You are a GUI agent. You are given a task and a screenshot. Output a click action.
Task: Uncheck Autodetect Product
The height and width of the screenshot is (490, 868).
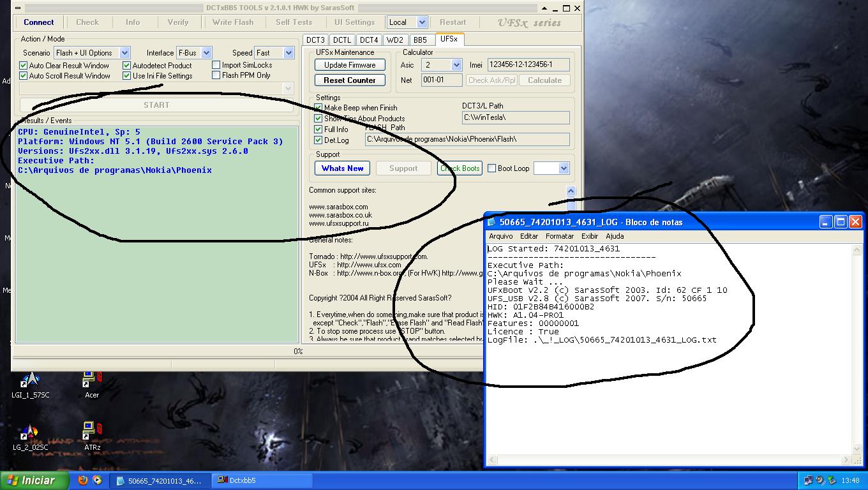pos(127,66)
